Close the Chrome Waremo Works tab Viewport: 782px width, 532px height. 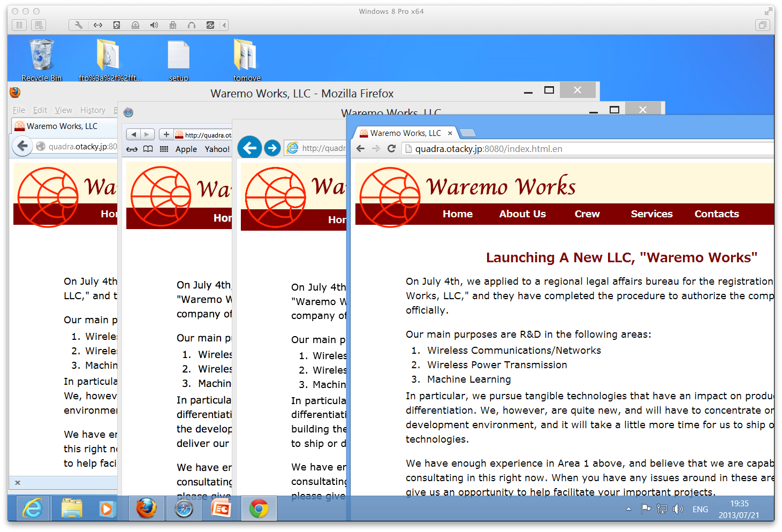[450, 133]
